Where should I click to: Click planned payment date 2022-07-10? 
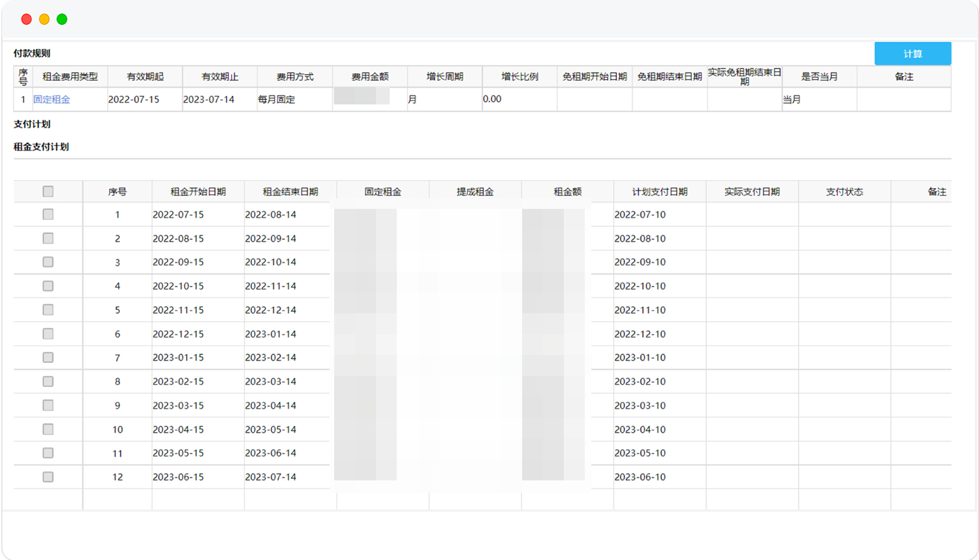[640, 214]
